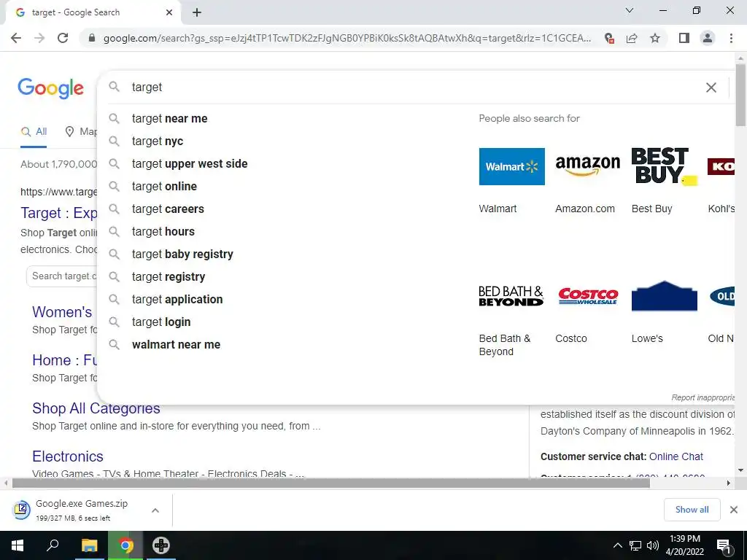Open the blocked content icon in address bar

609,38
